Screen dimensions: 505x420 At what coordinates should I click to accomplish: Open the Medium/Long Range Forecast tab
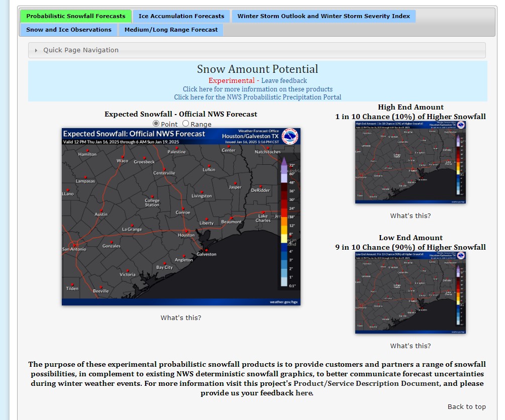click(171, 30)
